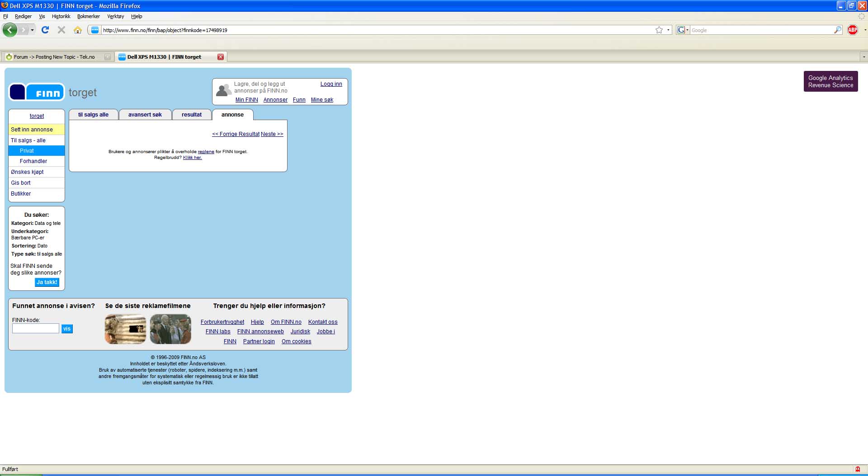This screenshot has height=476, width=868.
Task: Open the Google search engine selector
Action: (x=683, y=30)
